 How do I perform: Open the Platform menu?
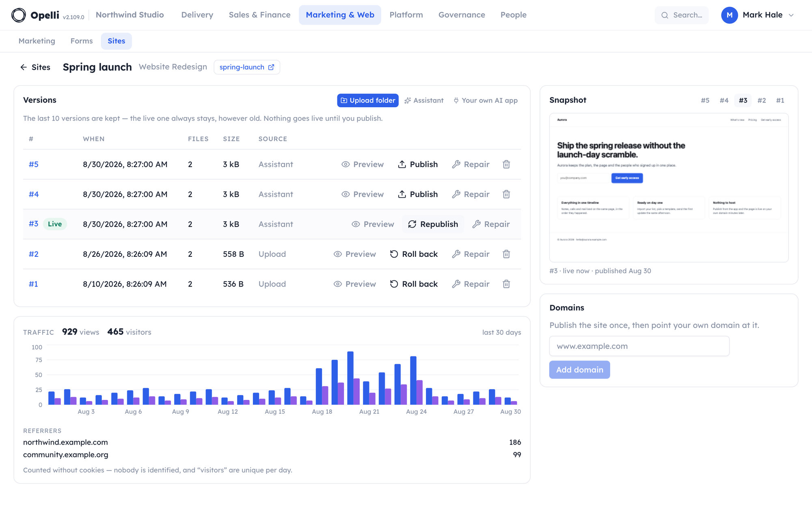[x=406, y=15]
